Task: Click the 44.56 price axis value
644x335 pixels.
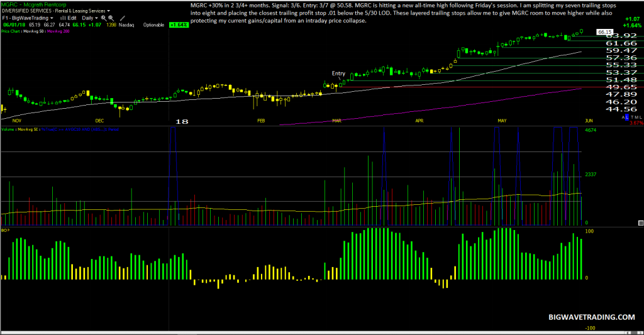Action: (621, 109)
